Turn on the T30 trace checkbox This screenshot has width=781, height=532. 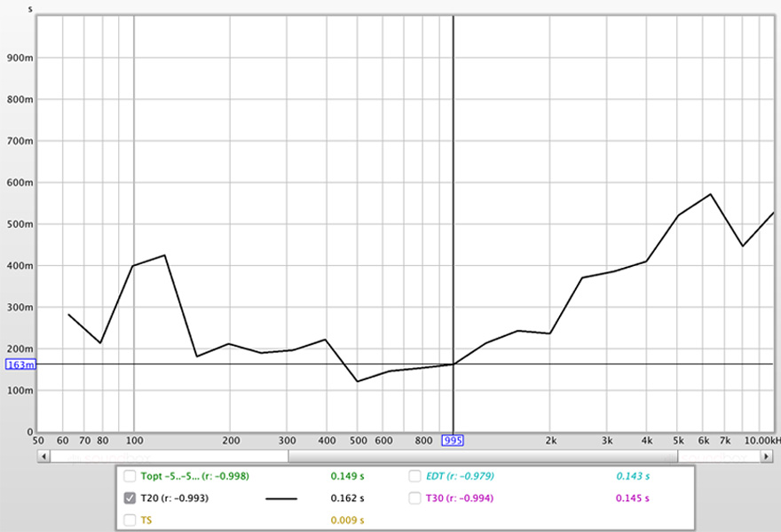click(x=416, y=498)
